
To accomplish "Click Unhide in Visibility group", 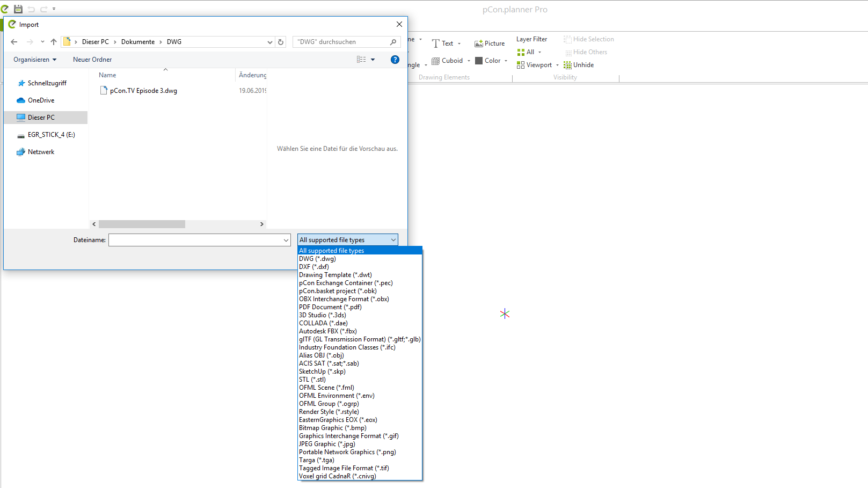I will point(579,65).
